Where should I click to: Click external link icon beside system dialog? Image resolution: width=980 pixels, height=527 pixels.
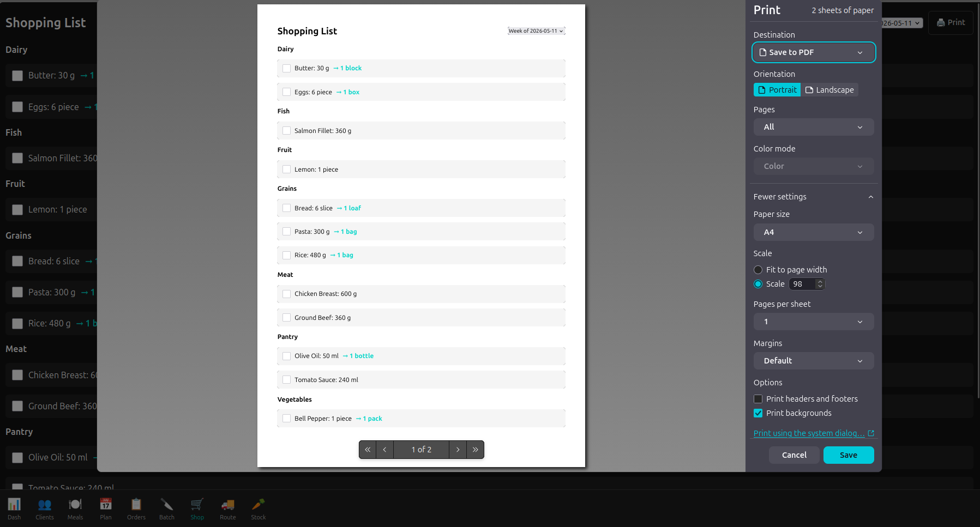tap(871, 433)
